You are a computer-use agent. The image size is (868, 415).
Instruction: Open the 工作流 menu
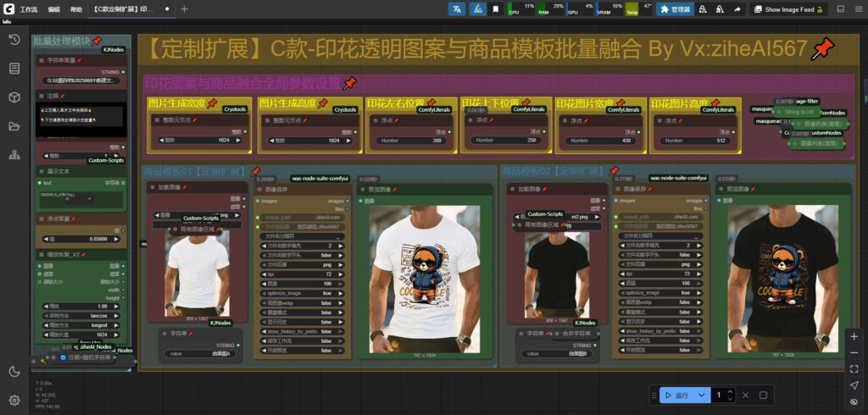29,9
